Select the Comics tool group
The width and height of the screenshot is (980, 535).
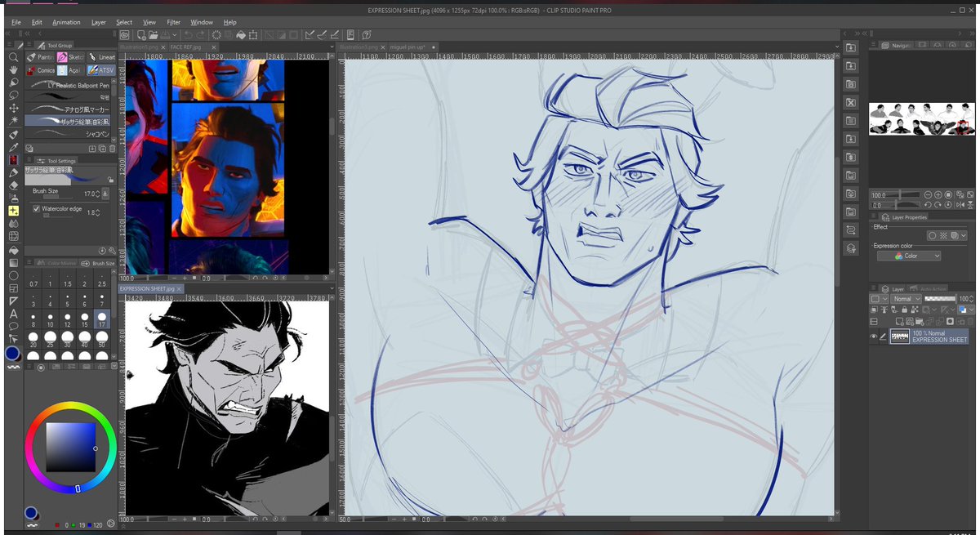tap(41, 70)
